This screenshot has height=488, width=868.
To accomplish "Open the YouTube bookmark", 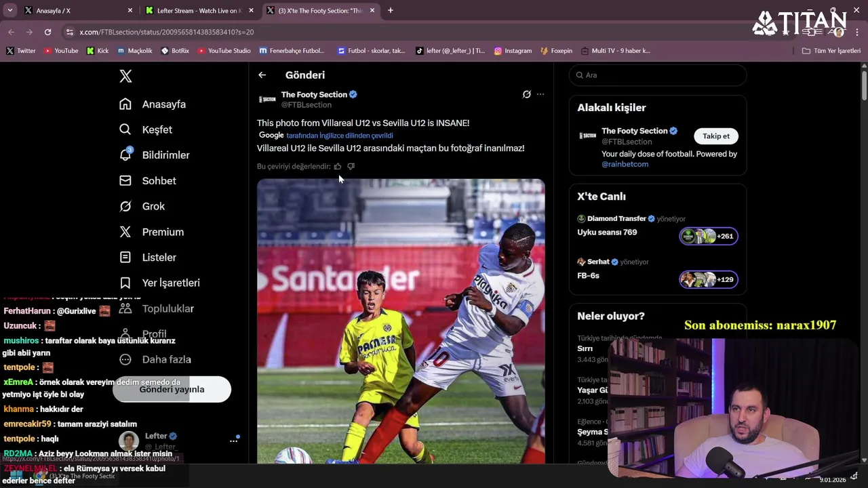I will [61, 51].
